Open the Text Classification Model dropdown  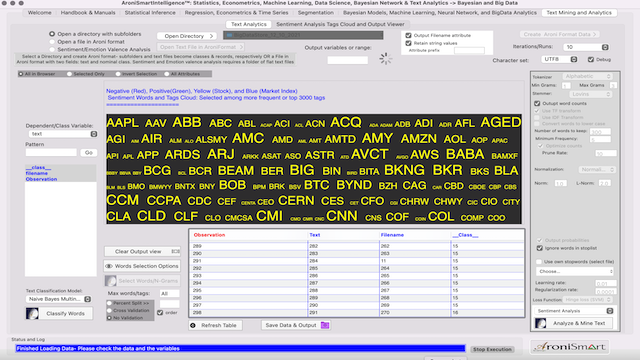[x=59, y=299]
